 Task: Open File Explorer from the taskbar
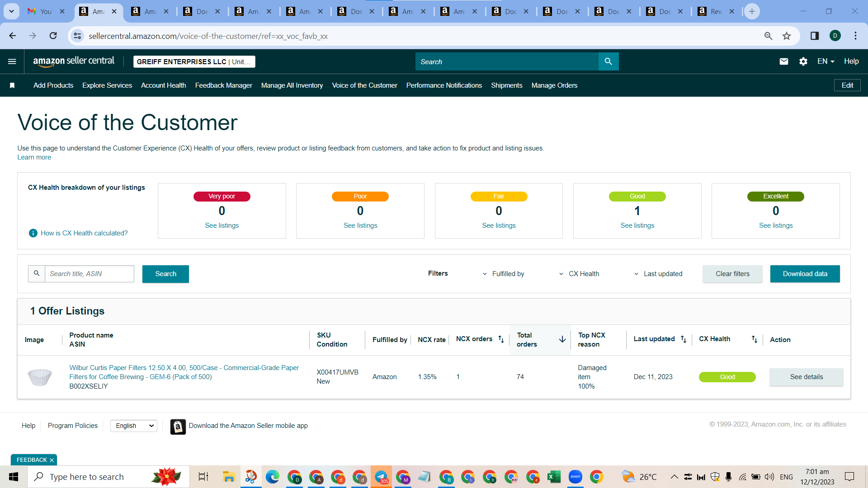click(x=229, y=477)
